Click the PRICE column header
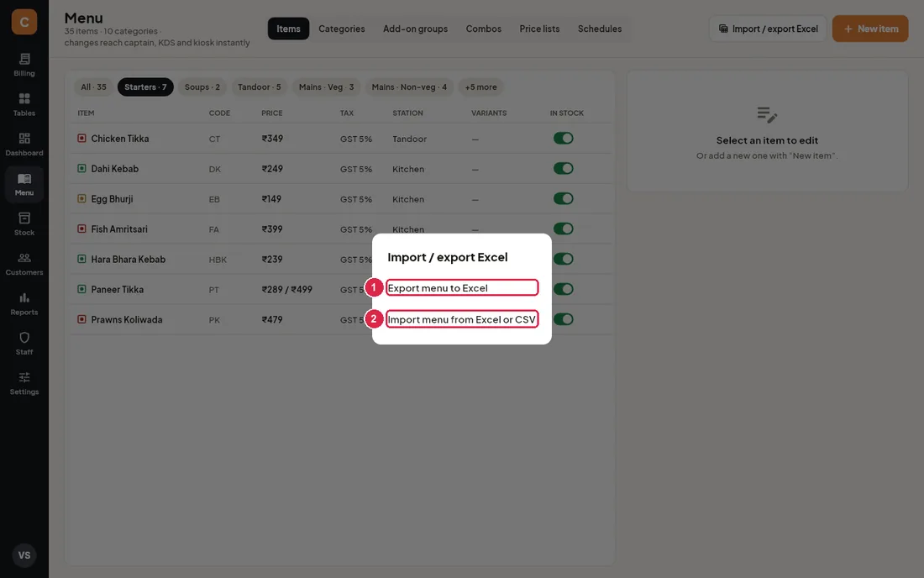The image size is (924, 578). (x=272, y=113)
